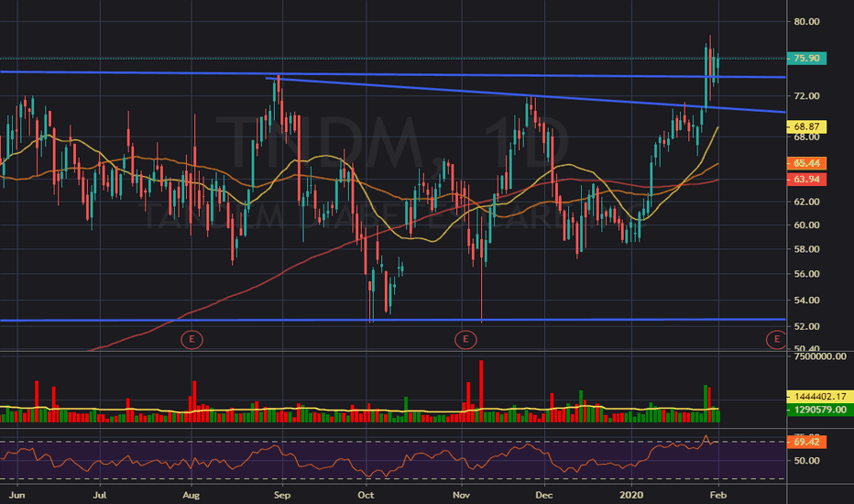Select the red moving average label 63.94

coord(806,180)
